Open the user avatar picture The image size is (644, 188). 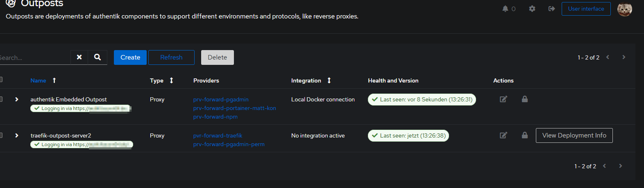(624, 9)
